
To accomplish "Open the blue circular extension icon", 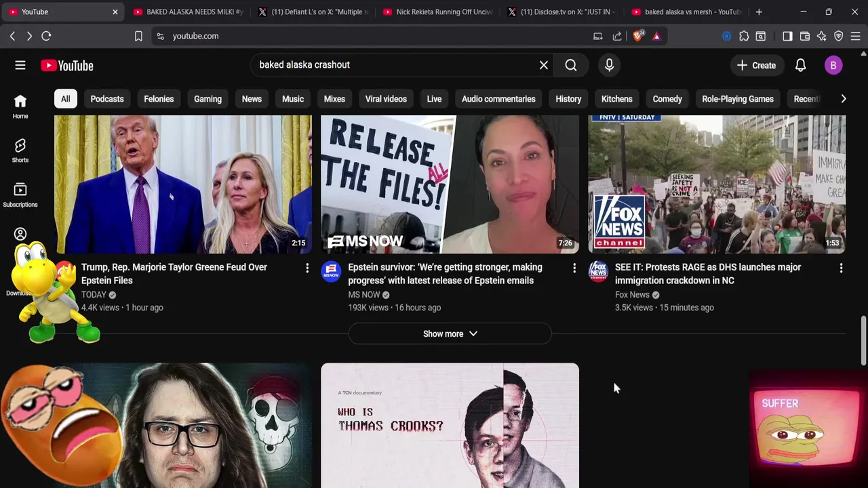I will (727, 36).
